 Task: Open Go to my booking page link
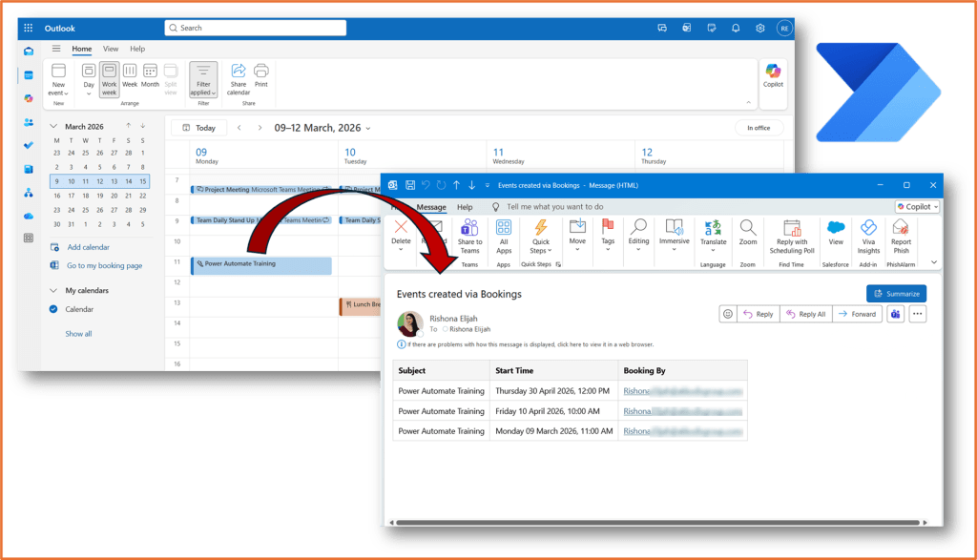(104, 265)
